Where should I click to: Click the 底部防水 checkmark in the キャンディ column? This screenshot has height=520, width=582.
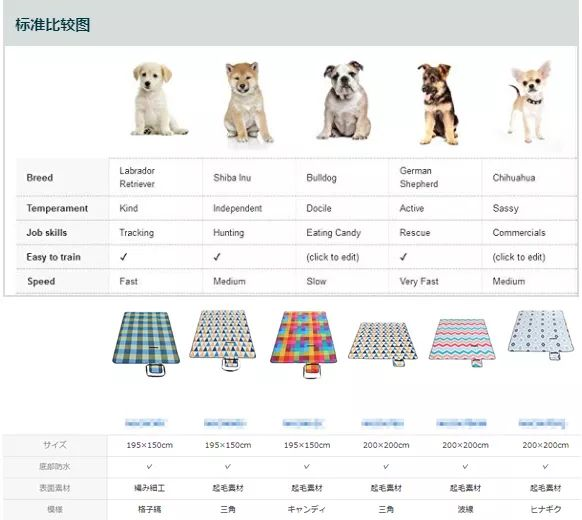pyautogui.click(x=307, y=467)
